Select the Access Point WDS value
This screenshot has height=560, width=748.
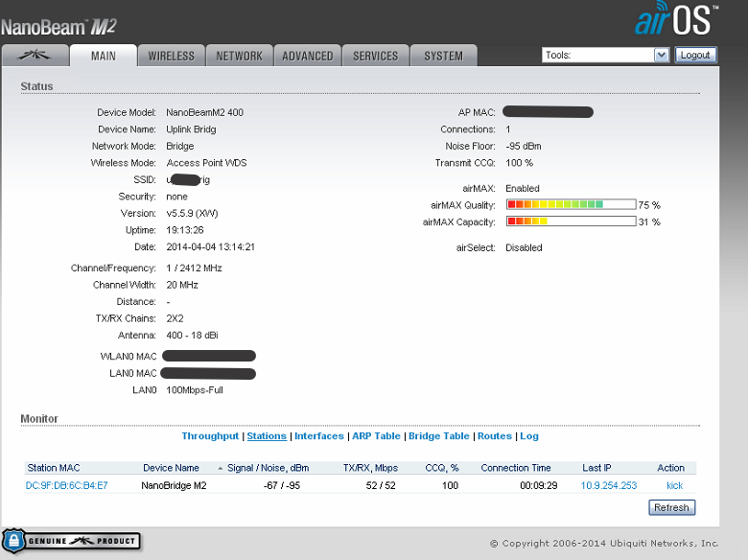click(206, 163)
